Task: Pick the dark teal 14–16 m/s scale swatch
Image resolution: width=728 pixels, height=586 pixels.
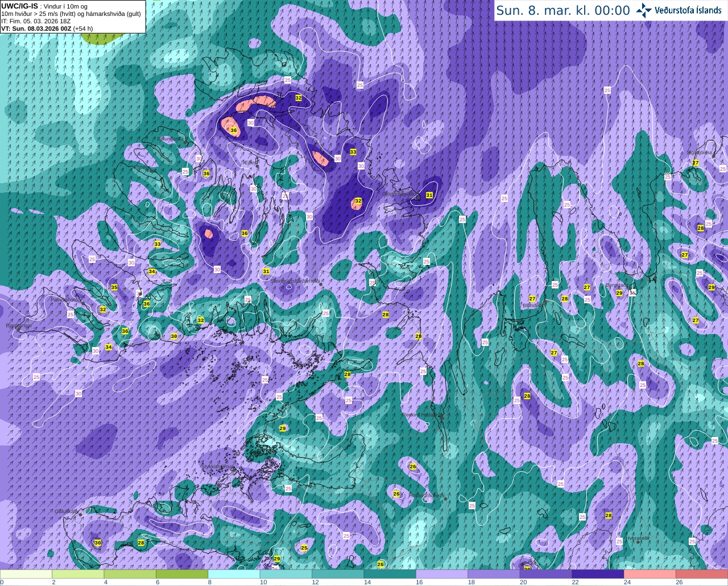Action: (390, 574)
